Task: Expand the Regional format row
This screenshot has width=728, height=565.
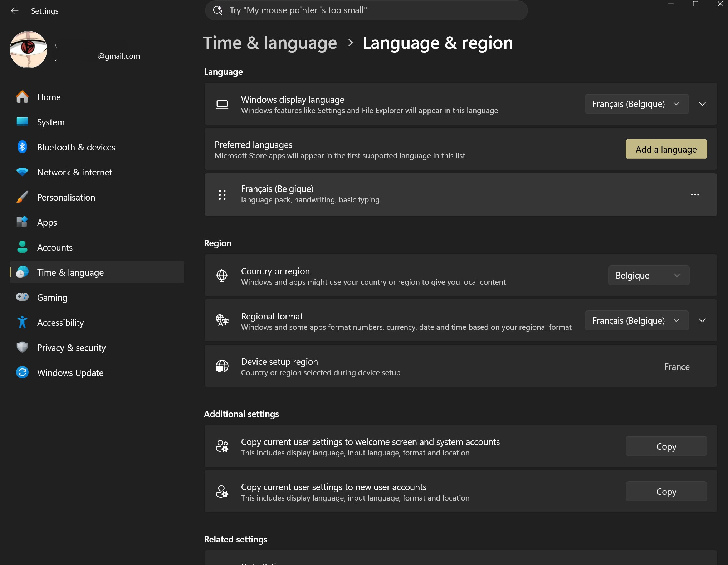Action: coord(703,320)
